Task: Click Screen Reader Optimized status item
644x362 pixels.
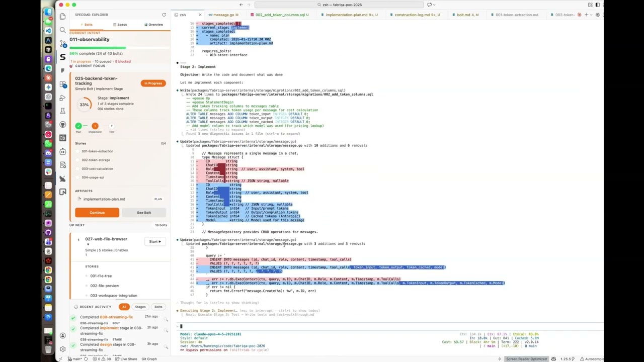Action: (x=527, y=359)
